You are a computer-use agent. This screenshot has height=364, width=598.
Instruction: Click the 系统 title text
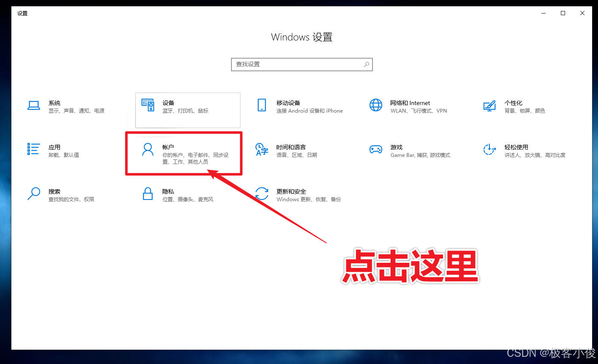pos(54,103)
